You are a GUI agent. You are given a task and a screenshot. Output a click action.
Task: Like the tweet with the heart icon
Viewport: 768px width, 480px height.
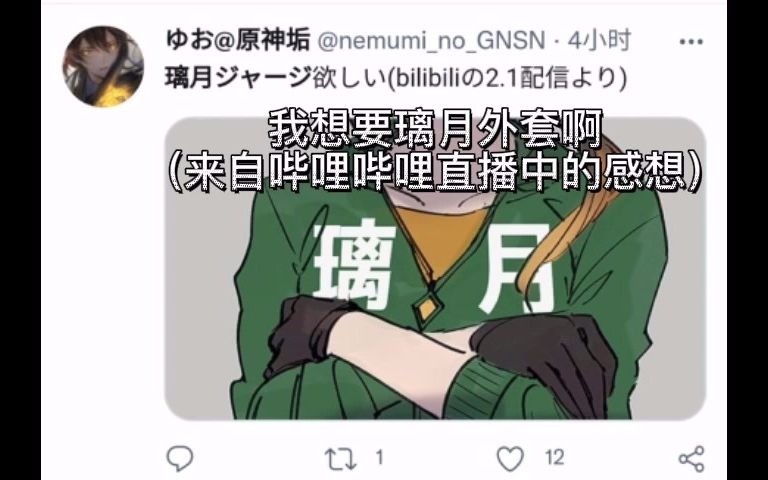510,458
